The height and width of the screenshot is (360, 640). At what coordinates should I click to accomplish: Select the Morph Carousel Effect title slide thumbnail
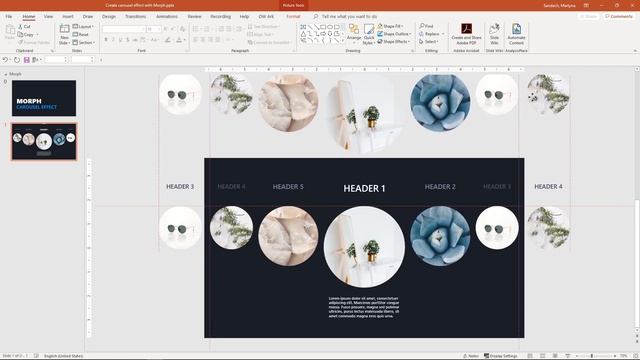click(44, 98)
